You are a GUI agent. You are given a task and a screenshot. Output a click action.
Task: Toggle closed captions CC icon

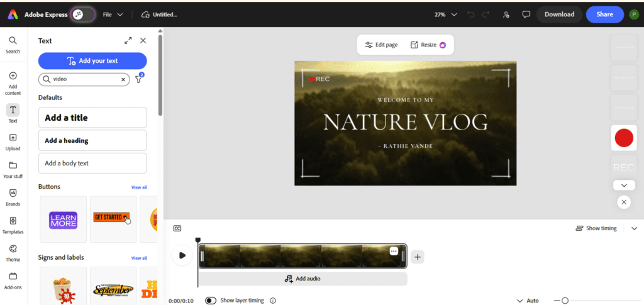177,228
